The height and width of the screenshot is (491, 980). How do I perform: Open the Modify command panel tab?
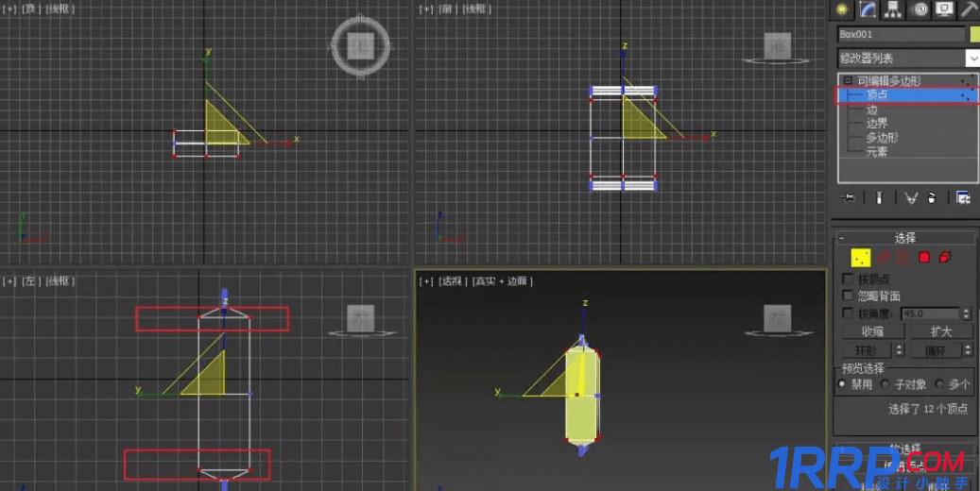click(x=868, y=9)
